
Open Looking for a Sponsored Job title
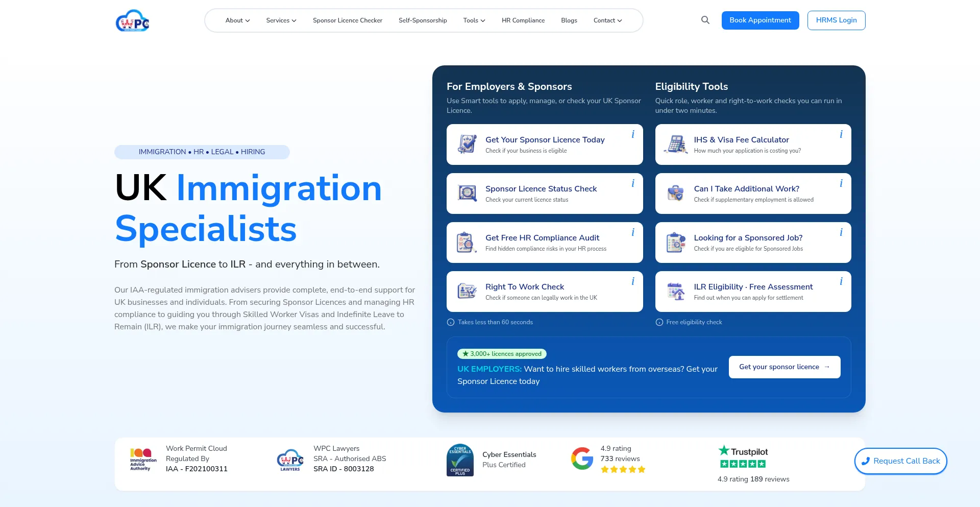coord(748,238)
